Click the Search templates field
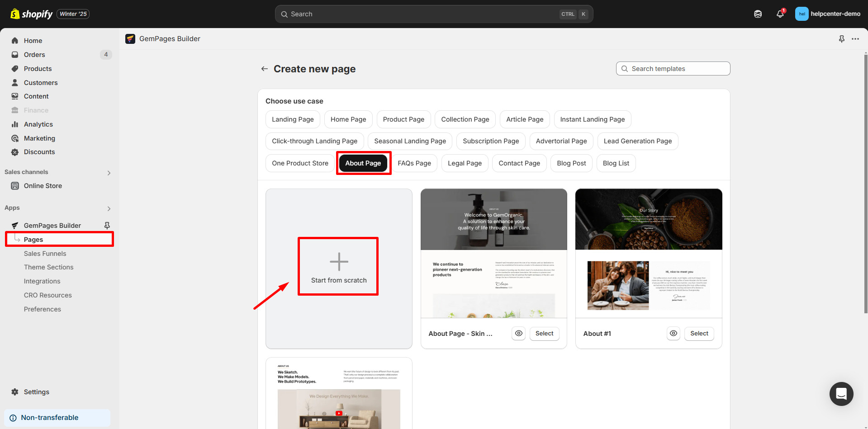The width and height of the screenshot is (868, 429). pos(673,69)
